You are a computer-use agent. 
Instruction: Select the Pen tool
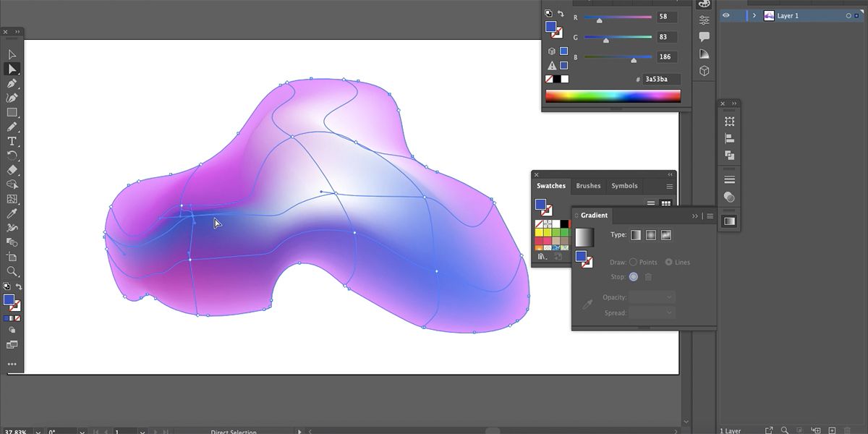(x=12, y=83)
